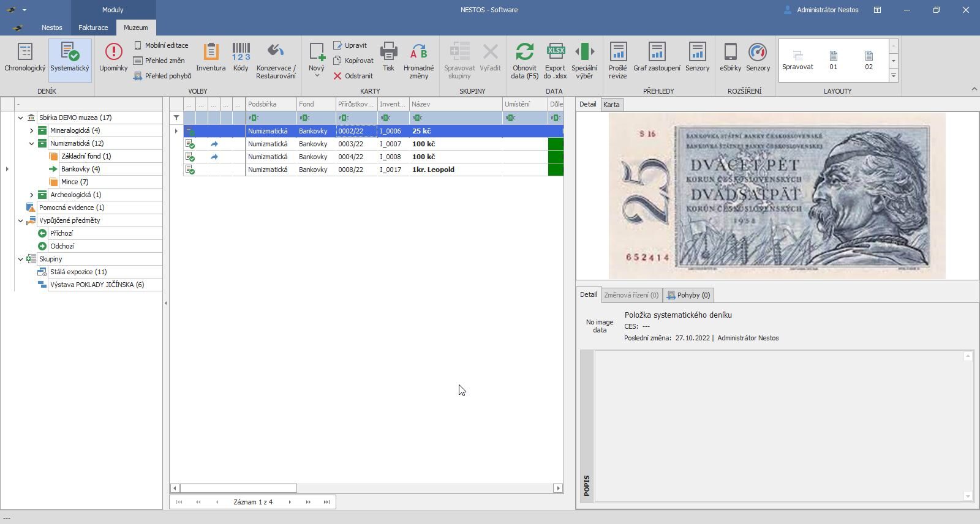The image size is (980, 524).
Task: Select row with inventory I_0007
Action: pyautogui.click(x=373, y=144)
